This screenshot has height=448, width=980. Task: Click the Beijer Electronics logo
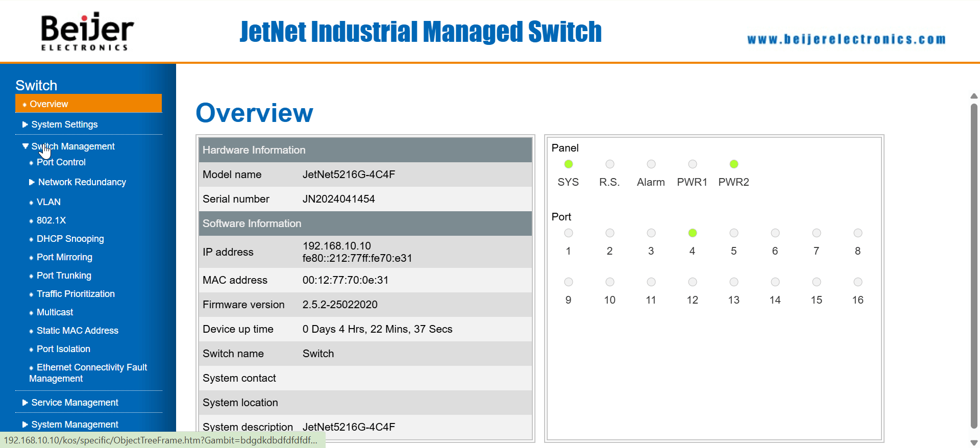coord(87,32)
